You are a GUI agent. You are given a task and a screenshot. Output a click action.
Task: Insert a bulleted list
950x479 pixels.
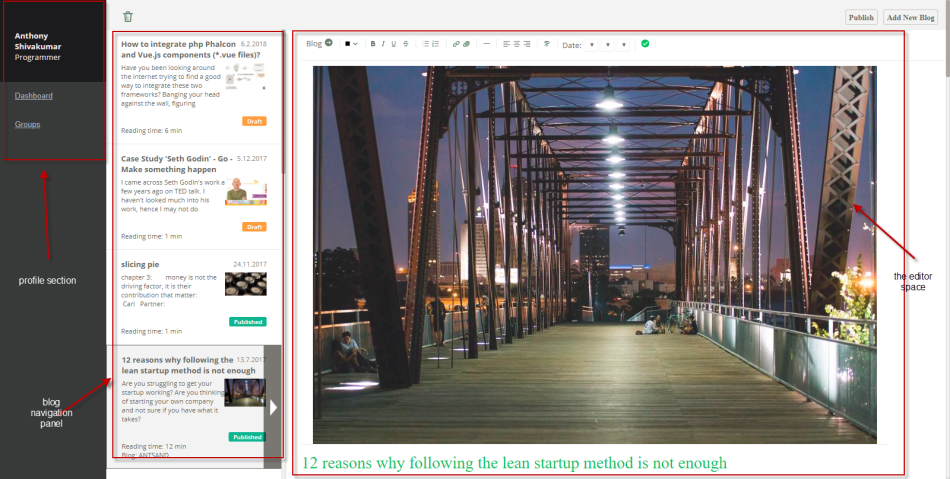pos(425,44)
